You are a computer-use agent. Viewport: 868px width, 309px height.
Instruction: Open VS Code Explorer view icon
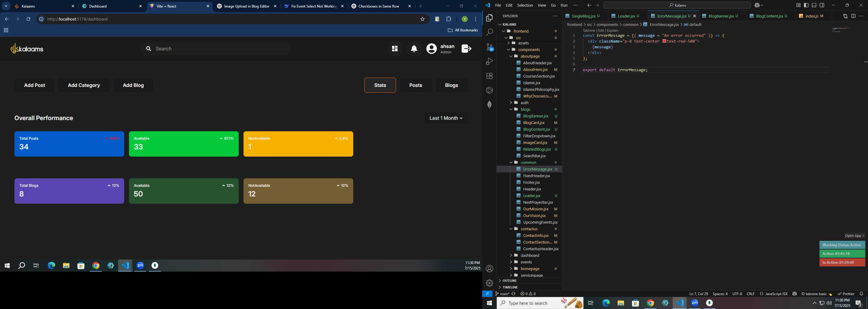click(489, 18)
